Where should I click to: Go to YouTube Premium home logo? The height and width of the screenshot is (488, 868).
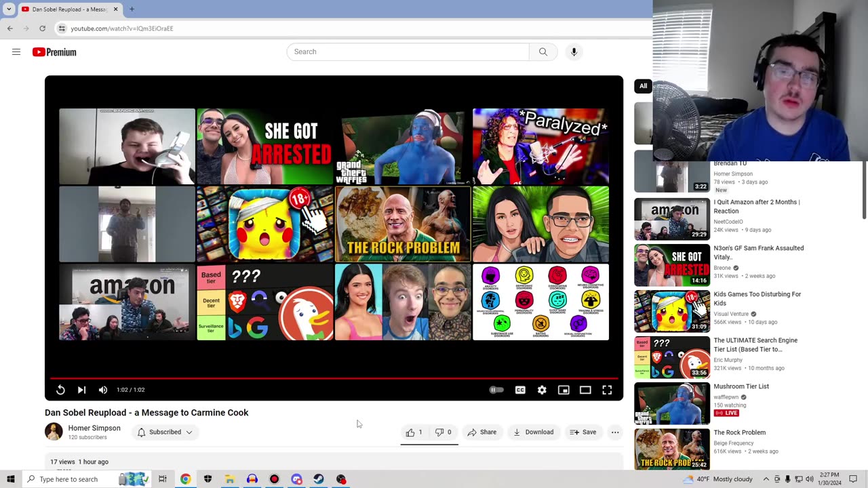[54, 52]
